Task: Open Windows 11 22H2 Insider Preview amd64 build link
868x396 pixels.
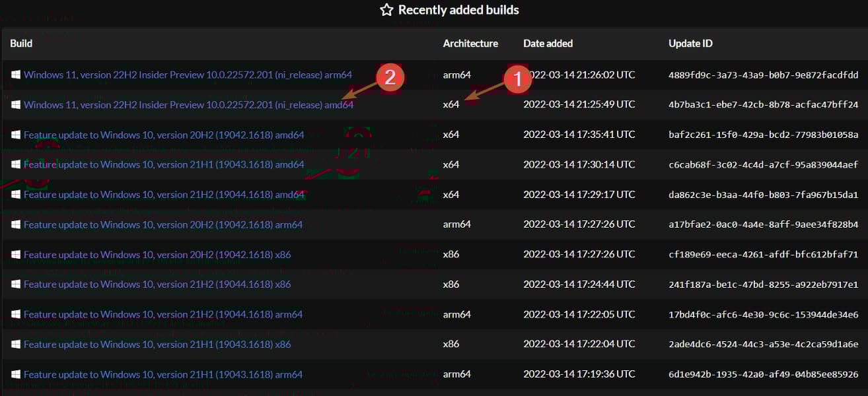Action: 188,104
